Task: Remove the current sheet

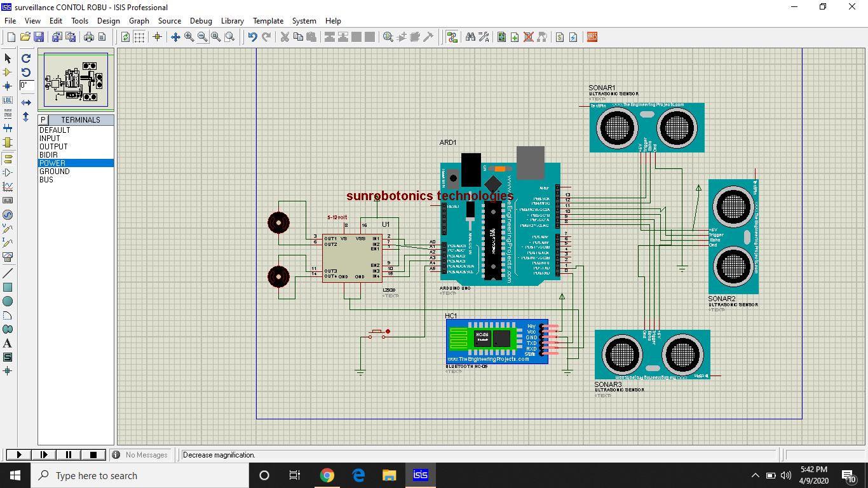Action: point(529,37)
